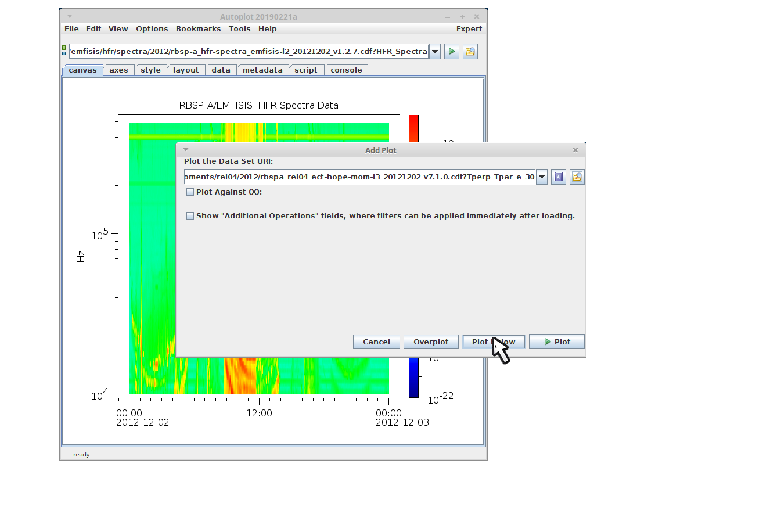Click the Plot button with green arrow
This screenshot has width=781, height=532.
(556, 342)
